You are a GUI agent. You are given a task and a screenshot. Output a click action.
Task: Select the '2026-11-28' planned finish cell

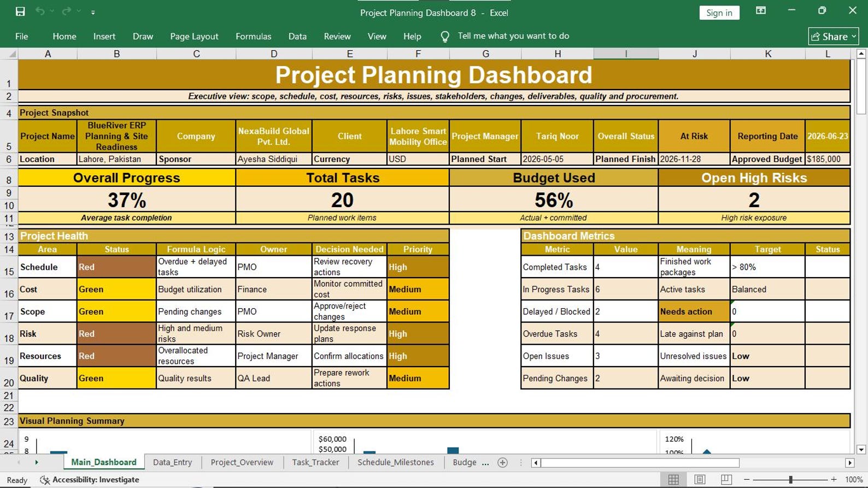click(x=694, y=159)
